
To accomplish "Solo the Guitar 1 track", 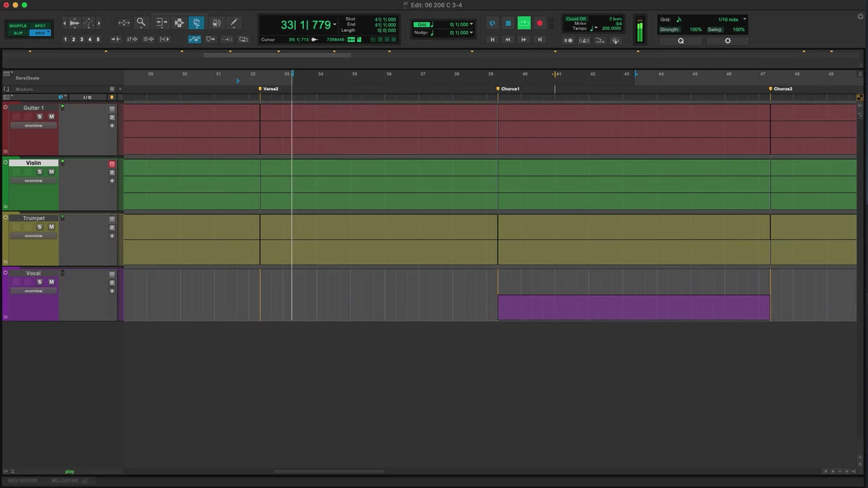I will (40, 116).
